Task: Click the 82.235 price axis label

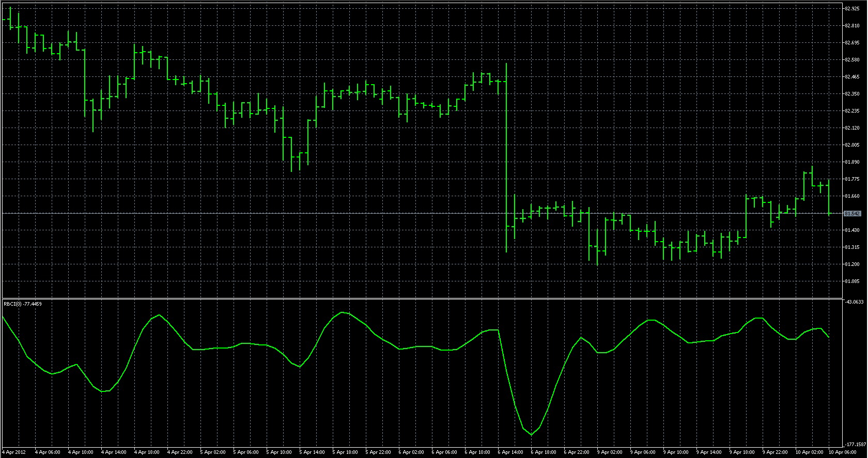Action: tap(852, 111)
